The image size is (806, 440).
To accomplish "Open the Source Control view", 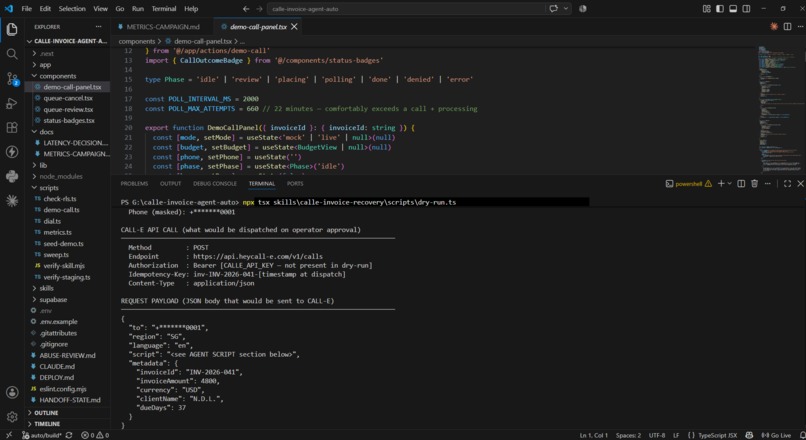I will (x=12, y=79).
